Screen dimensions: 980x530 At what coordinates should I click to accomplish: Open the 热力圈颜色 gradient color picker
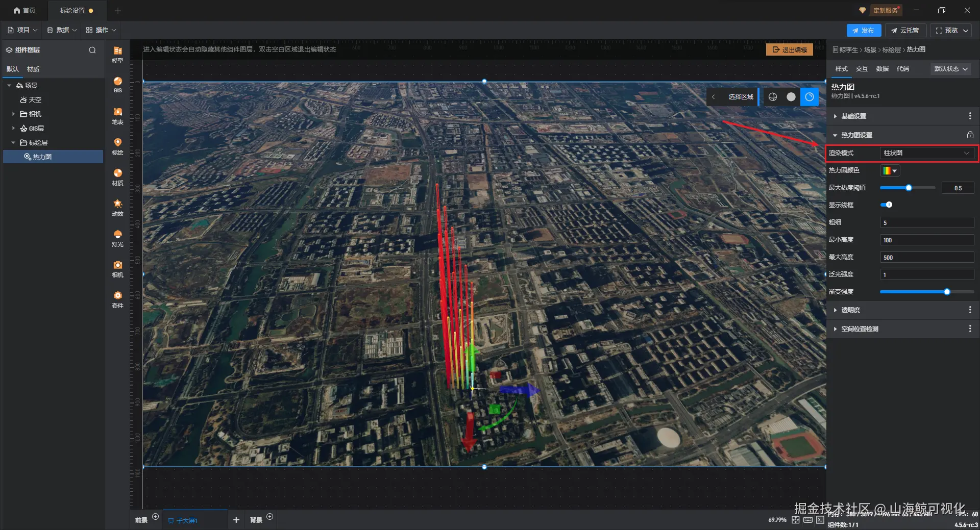890,171
